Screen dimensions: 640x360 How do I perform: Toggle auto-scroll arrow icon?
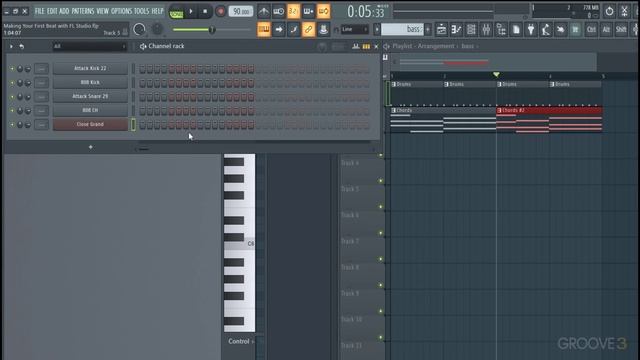(x=279, y=29)
